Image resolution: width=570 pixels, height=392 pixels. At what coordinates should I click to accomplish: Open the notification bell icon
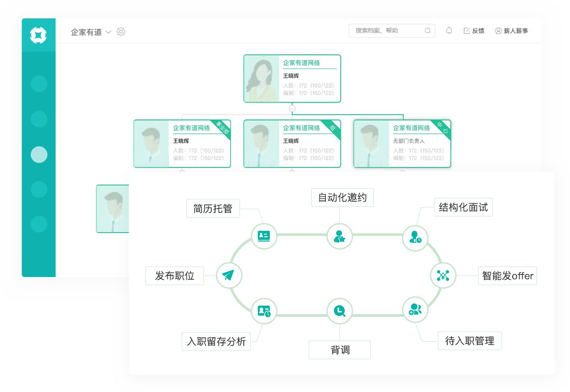click(449, 30)
